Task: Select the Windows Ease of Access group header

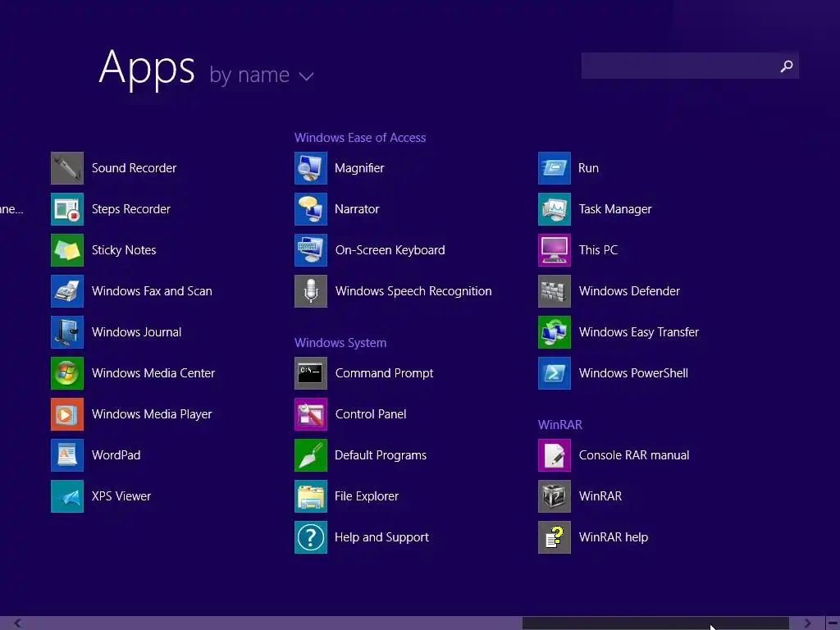Action: coord(360,138)
